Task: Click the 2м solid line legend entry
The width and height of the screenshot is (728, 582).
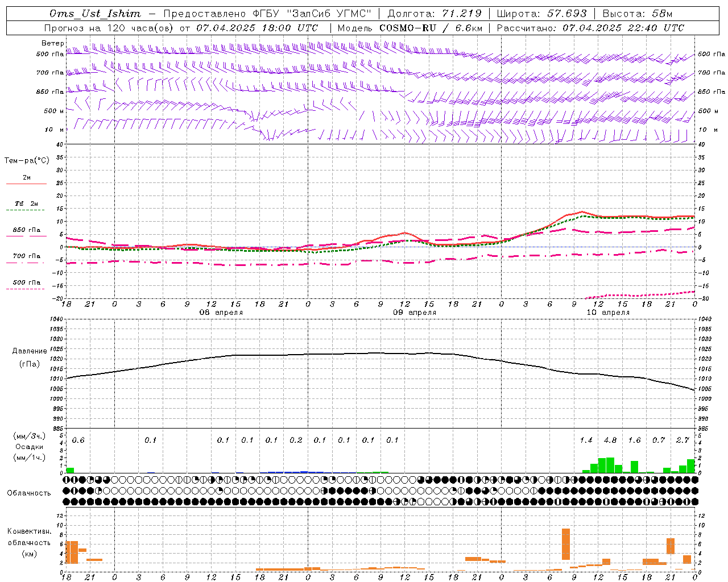Action: (x=26, y=180)
